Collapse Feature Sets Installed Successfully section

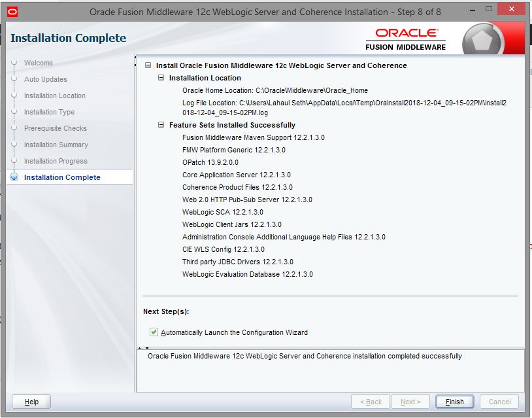[x=161, y=126]
